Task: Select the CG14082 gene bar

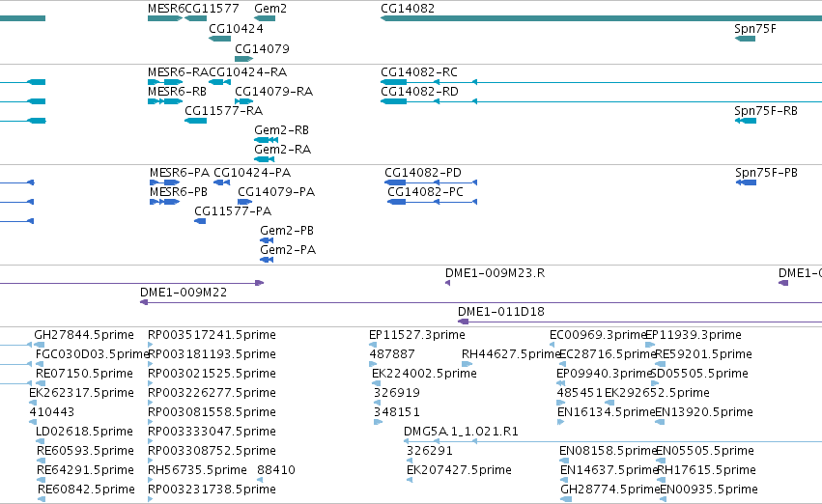Action: 602,18
